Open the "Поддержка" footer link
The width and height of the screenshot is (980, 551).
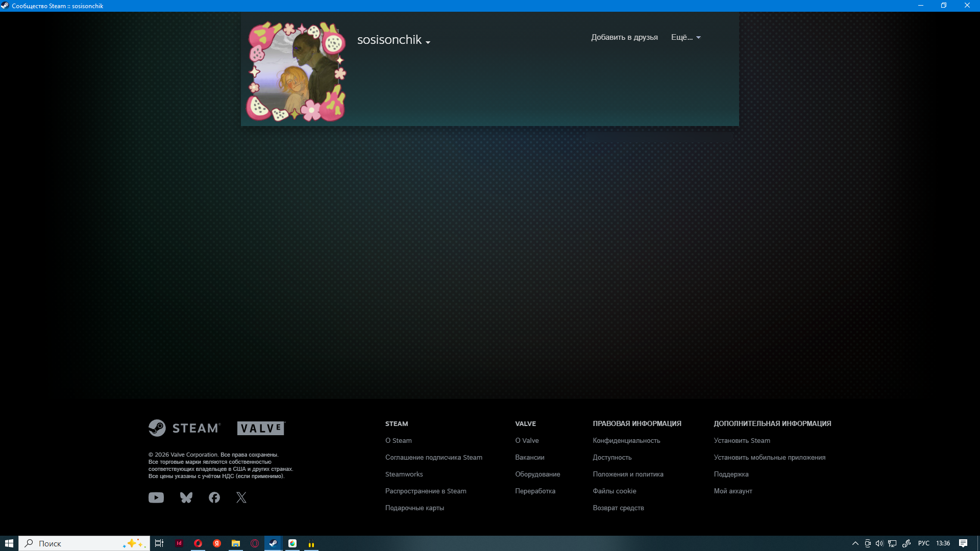click(x=731, y=474)
